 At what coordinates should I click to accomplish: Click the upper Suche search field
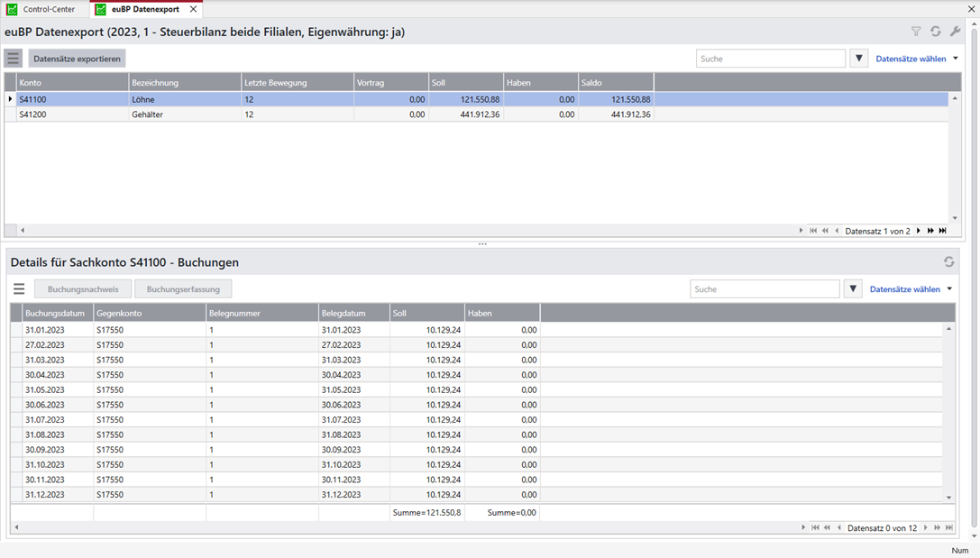click(770, 59)
